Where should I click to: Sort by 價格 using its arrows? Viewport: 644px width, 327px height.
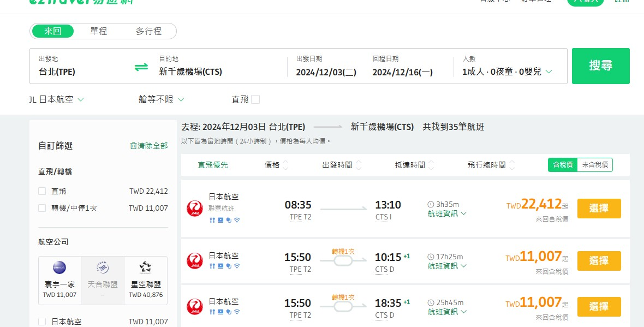pyautogui.click(x=285, y=165)
